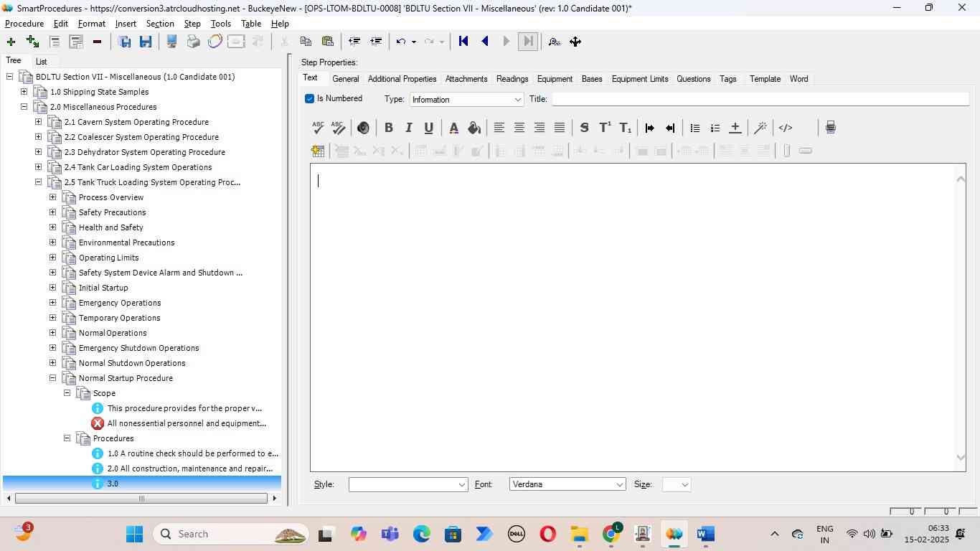The width and height of the screenshot is (980, 551).
Task: Expand the Emergency Operations node
Action: [x=53, y=303]
